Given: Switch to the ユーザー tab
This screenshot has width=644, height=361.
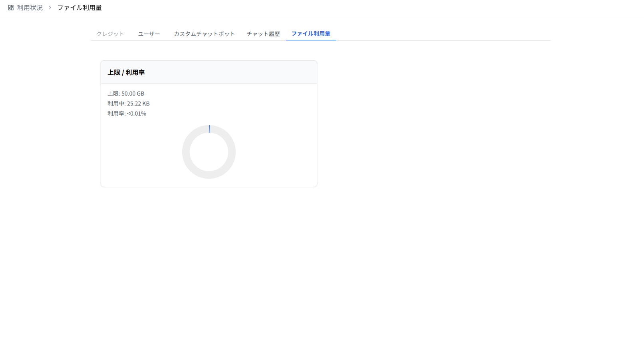Looking at the screenshot, I should pyautogui.click(x=149, y=34).
